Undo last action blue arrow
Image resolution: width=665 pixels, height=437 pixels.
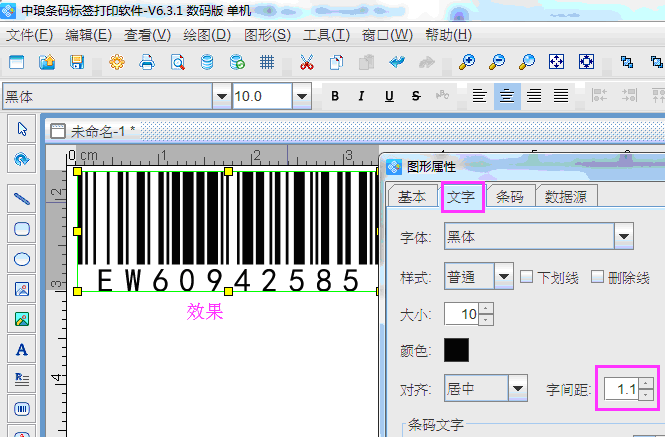(x=397, y=62)
